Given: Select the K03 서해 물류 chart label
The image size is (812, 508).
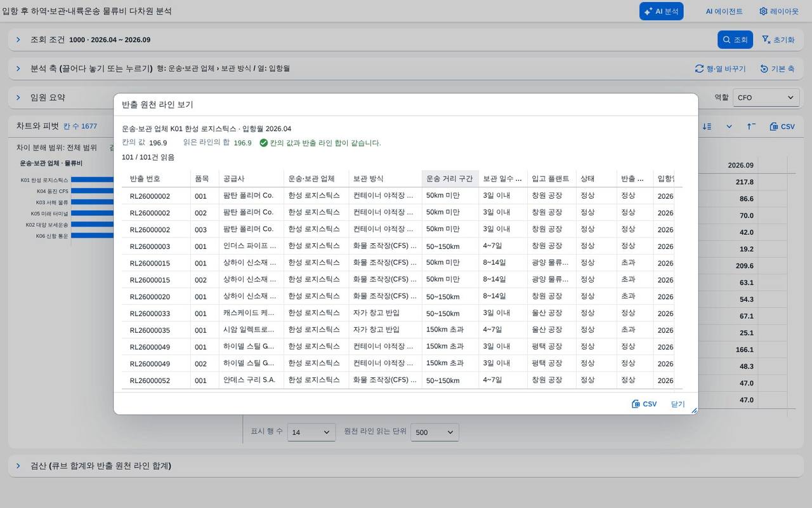Looking at the screenshot, I should 52,203.
